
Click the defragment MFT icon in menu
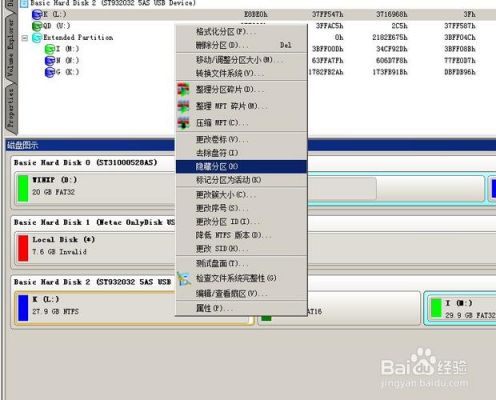(x=183, y=106)
